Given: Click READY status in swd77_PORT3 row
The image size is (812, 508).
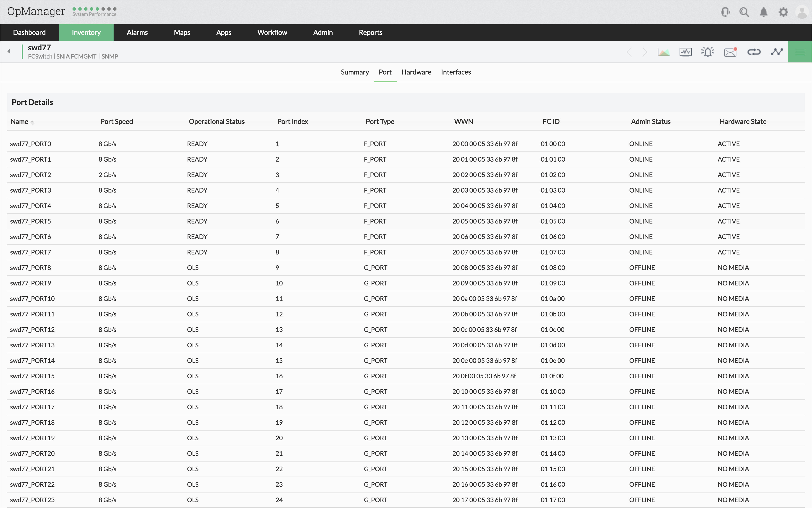Looking at the screenshot, I should (x=197, y=190).
